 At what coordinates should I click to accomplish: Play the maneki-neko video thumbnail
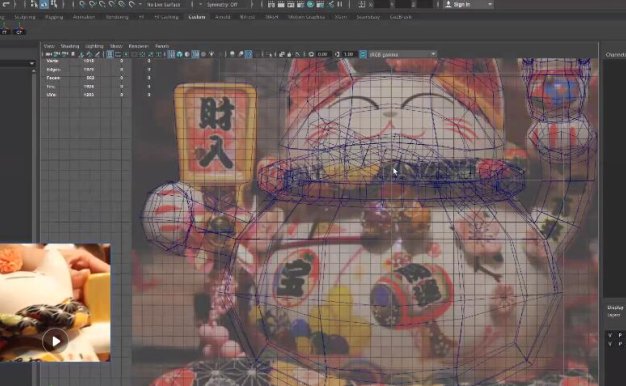[x=55, y=341]
